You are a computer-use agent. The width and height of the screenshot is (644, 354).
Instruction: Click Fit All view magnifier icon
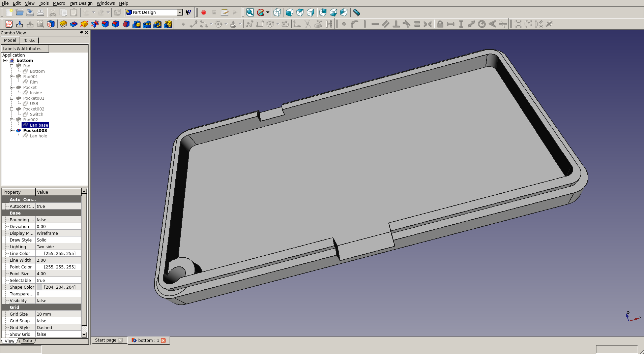click(250, 12)
